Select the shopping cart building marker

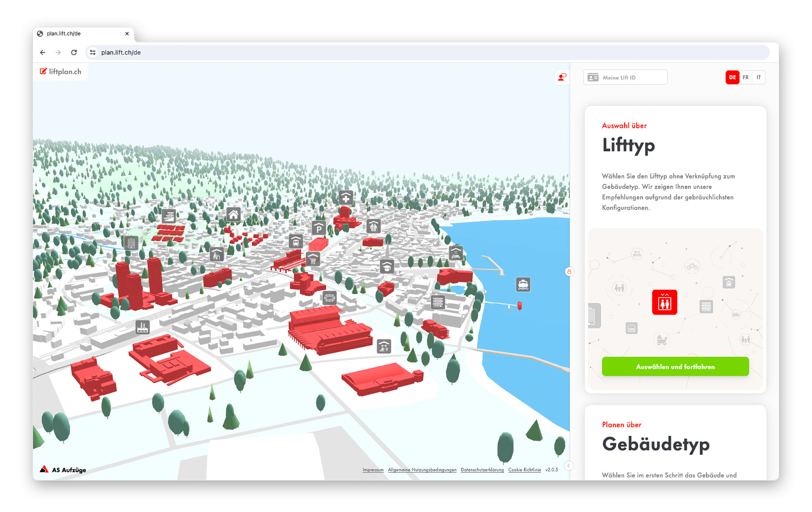point(313,259)
